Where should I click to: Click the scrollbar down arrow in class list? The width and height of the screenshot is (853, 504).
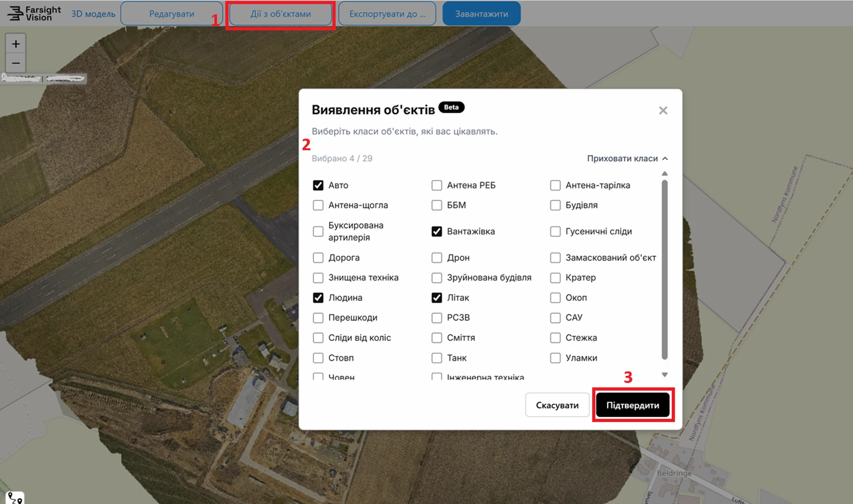point(665,375)
